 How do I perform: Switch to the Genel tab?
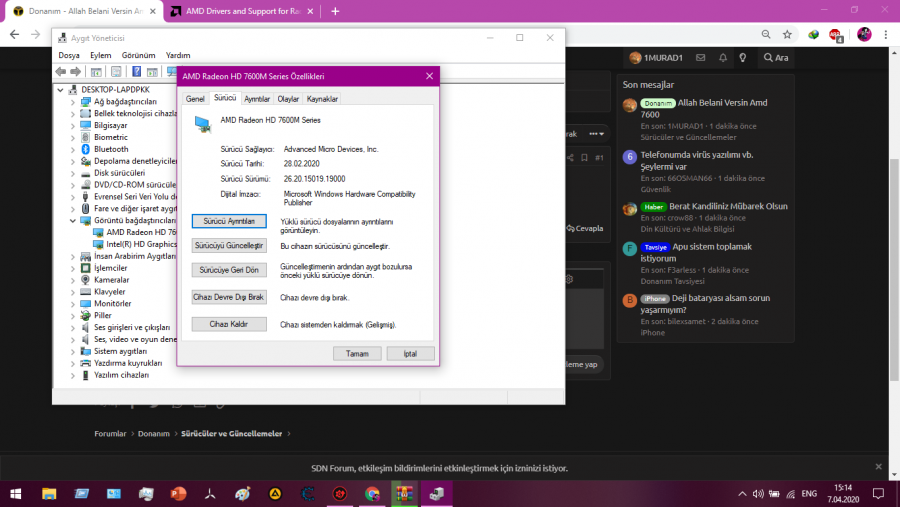(x=195, y=99)
